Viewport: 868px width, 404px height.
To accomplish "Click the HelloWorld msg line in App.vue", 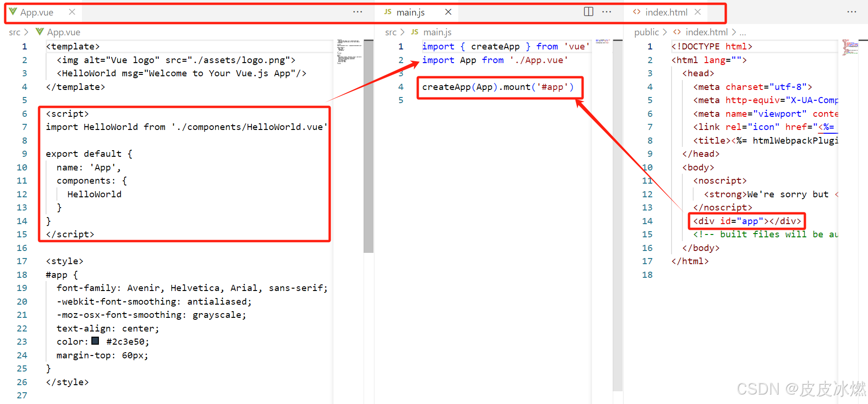I will [x=181, y=73].
